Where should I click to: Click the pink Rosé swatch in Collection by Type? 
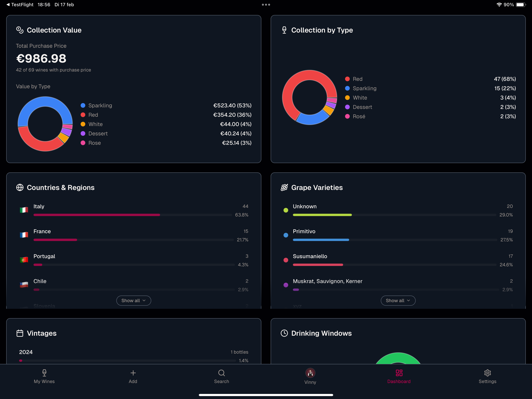point(347,117)
